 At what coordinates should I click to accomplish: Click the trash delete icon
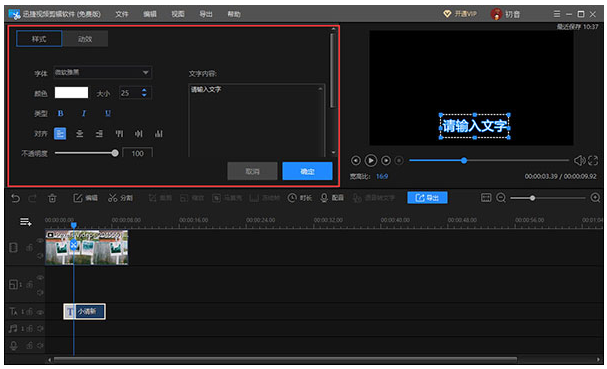pos(52,198)
